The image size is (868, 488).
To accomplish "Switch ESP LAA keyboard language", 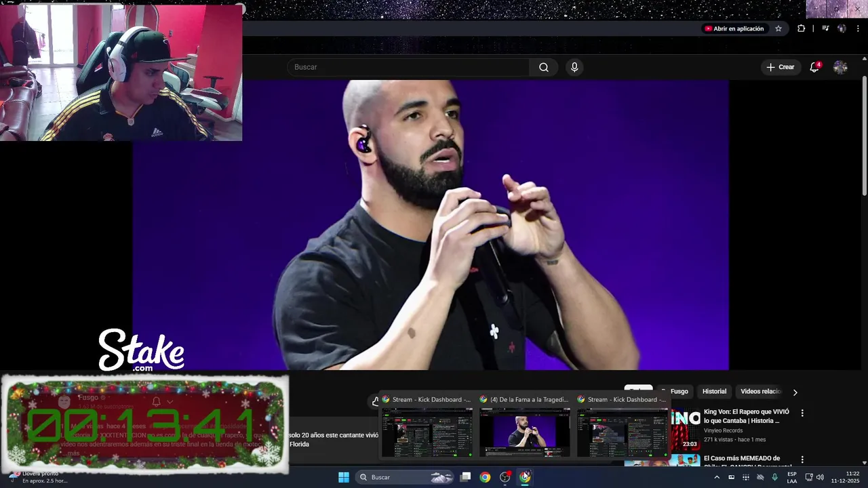I will pos(792,477).
